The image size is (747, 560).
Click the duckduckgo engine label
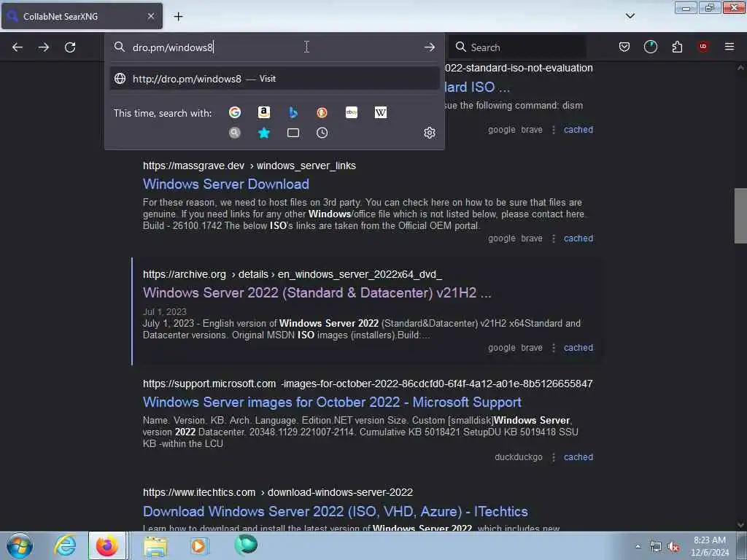(519, 457)
